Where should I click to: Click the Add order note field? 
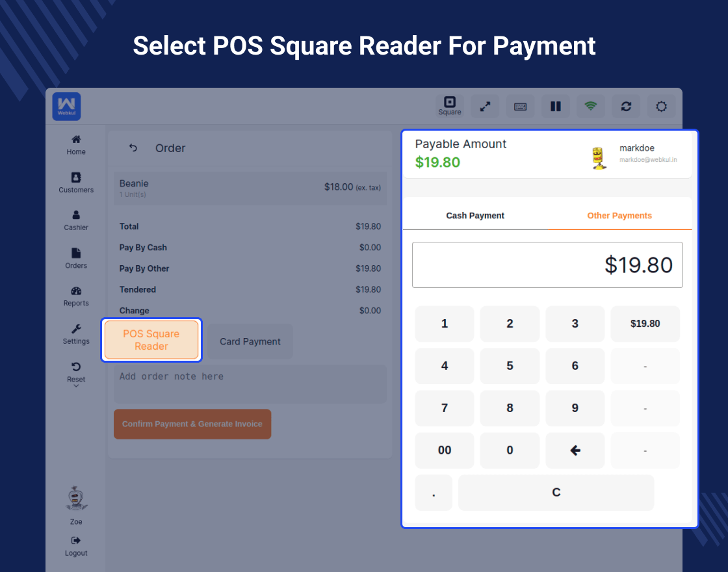[250, 383]
